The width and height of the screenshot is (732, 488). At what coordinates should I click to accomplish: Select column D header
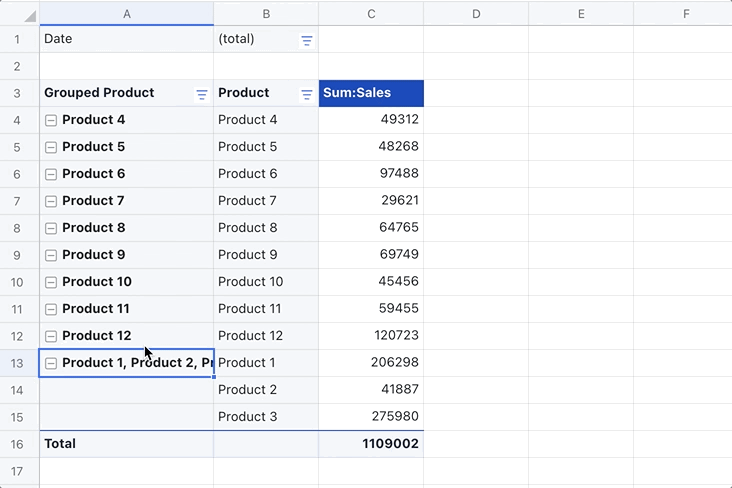pyautogui.click(x=476, y=13)
